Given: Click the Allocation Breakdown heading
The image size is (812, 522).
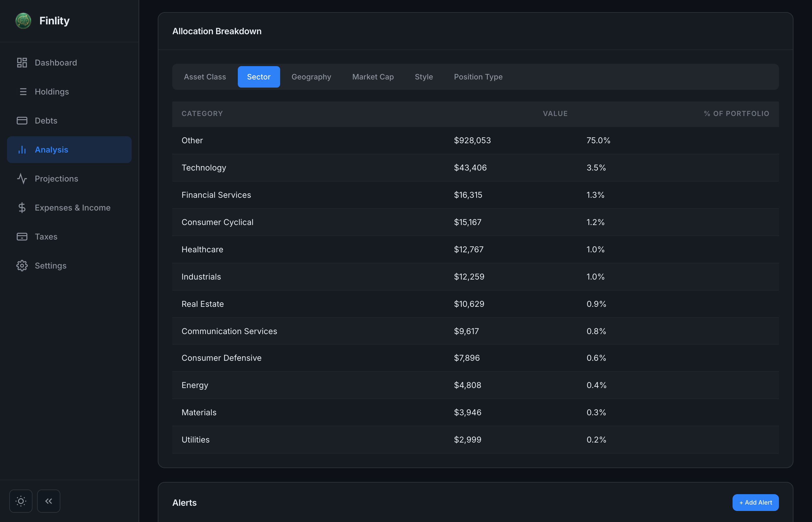Looking at the screenshot, I should coord(217,31).
